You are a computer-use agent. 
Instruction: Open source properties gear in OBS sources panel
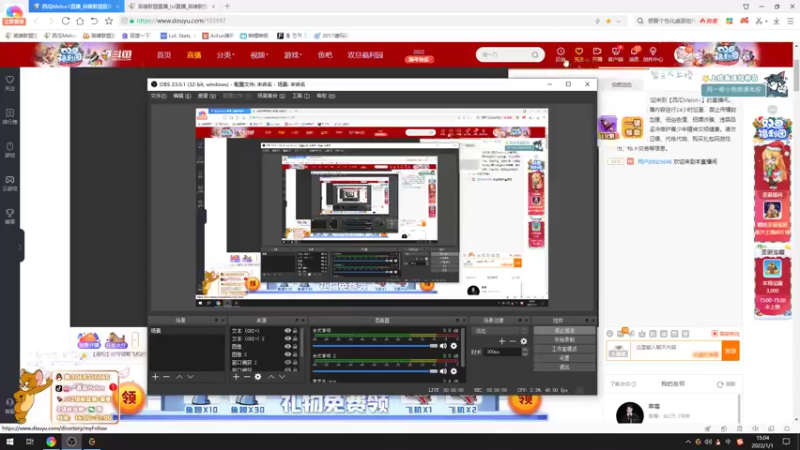(x=258, y=377)
